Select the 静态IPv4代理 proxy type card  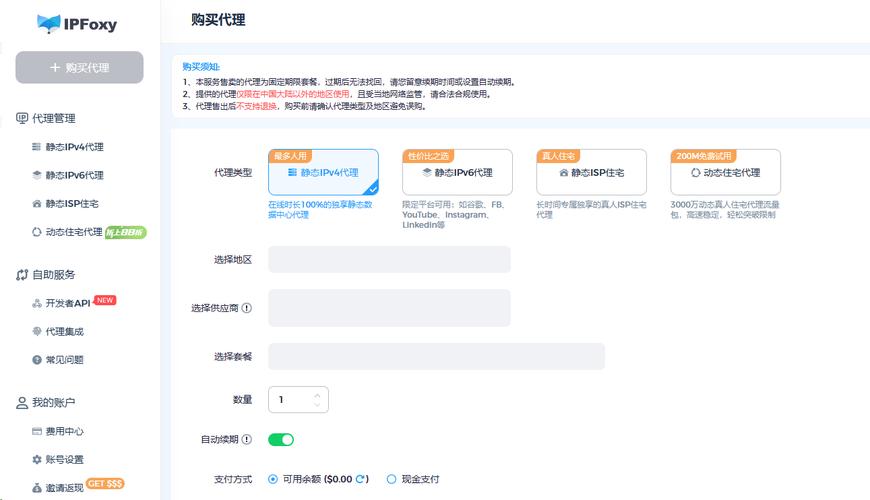[323, 172]
